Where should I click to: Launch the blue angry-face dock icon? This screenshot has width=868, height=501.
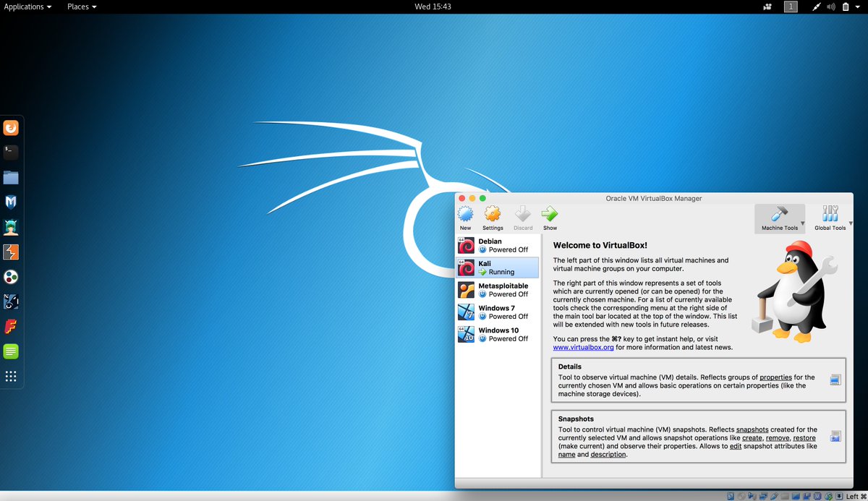[x=11, y=301]
